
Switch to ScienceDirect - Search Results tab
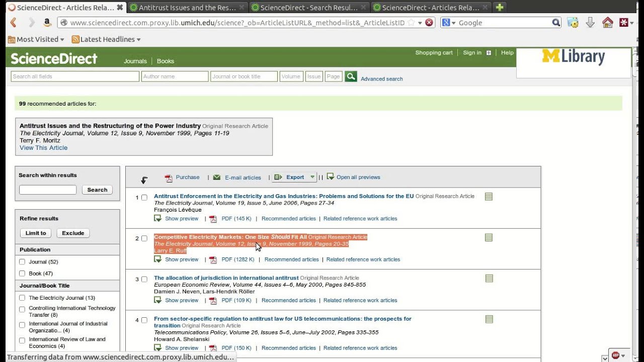(308, 8)
